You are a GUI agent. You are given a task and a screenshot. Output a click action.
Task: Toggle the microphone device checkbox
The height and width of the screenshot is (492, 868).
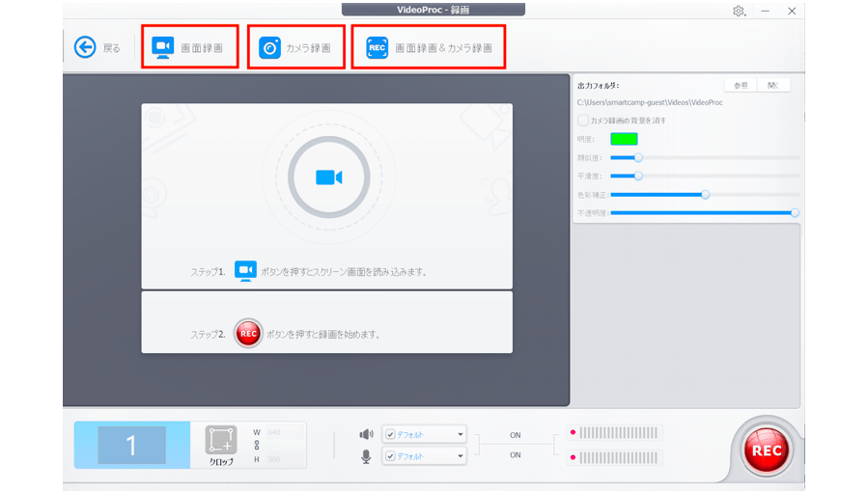point(390,456)
